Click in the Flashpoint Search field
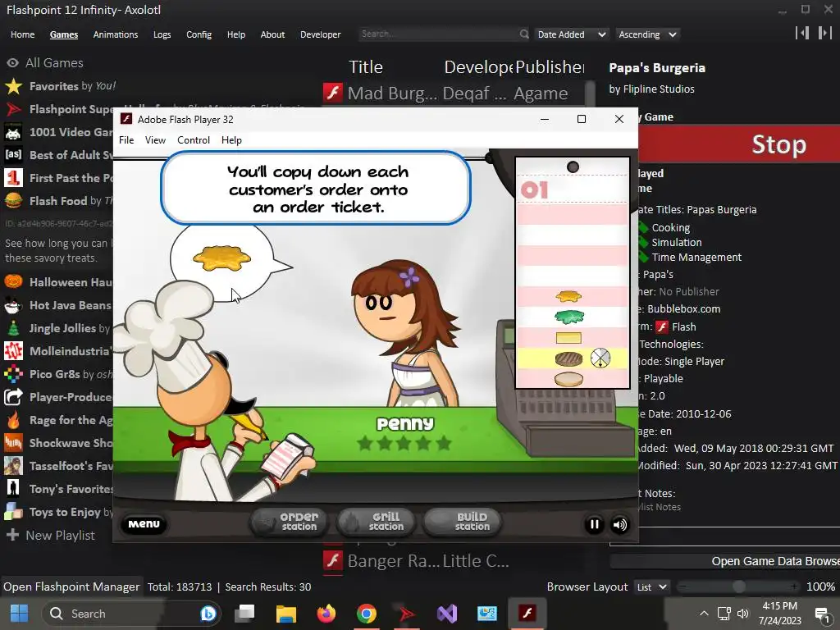Screen dimensions: 840x630 [438, 34]
